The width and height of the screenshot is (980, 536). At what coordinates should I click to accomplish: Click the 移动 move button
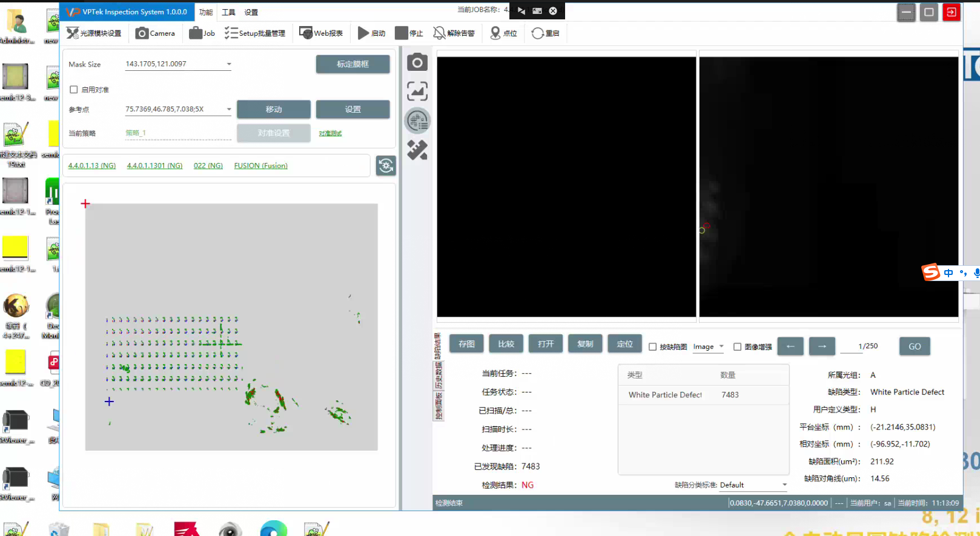coord(274,110)
